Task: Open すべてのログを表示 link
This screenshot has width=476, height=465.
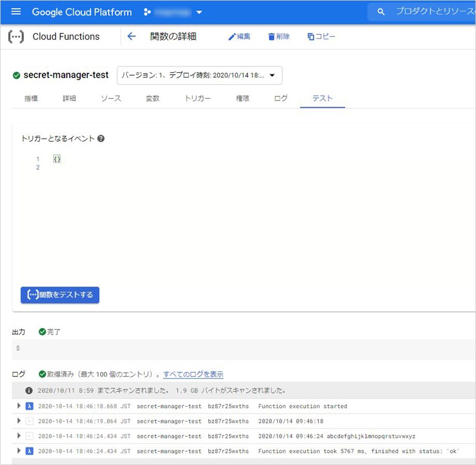Action: [x=193, y=374]
